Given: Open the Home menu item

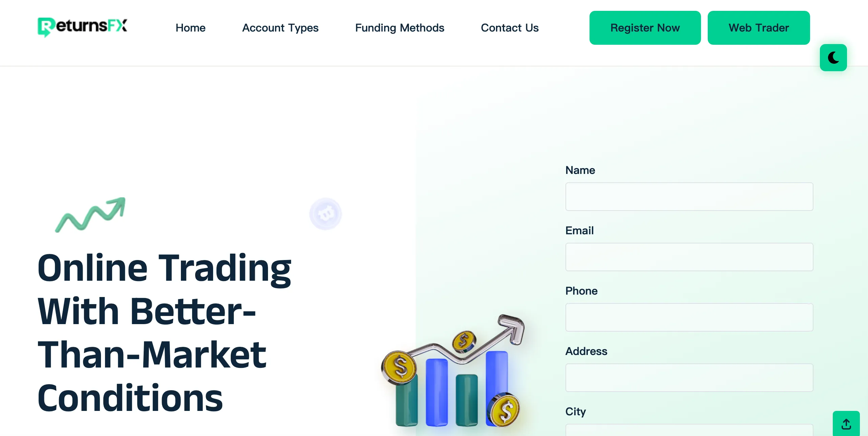Looking at the screenshot, I should 190,28.
